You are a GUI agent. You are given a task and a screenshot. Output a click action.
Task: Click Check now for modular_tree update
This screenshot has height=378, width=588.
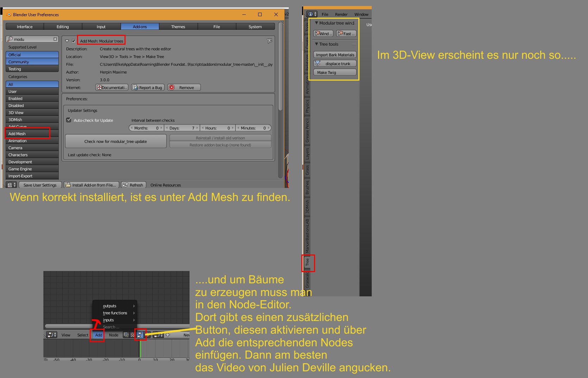pyautogui.click(x=116, y=141)
